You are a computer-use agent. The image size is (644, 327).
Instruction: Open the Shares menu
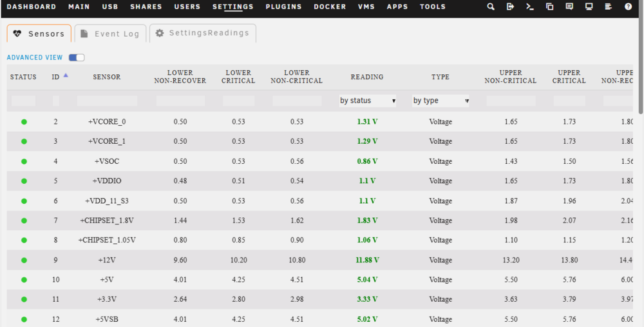146,6
